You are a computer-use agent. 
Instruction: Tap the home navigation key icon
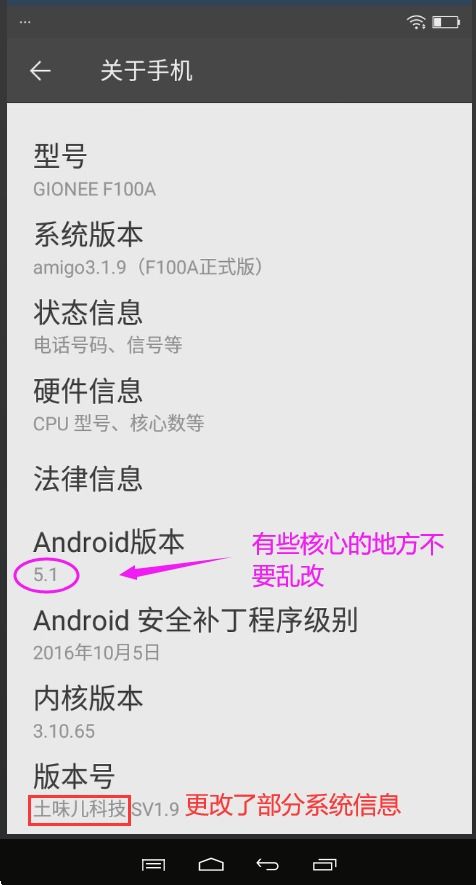click(211, 864)
